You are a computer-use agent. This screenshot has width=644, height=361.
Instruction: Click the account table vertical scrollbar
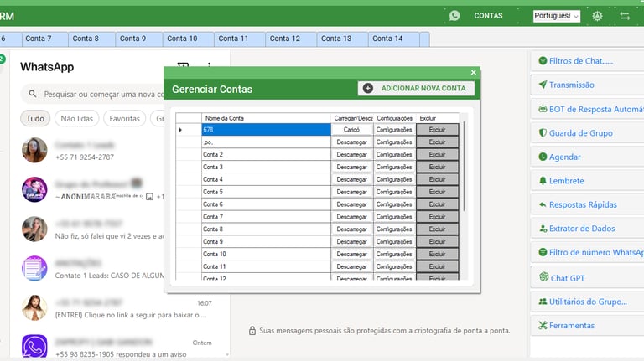(464, 166)
